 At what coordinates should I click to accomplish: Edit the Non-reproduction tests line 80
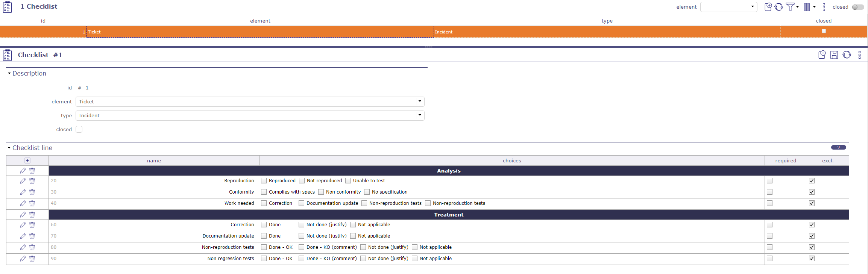23,247
